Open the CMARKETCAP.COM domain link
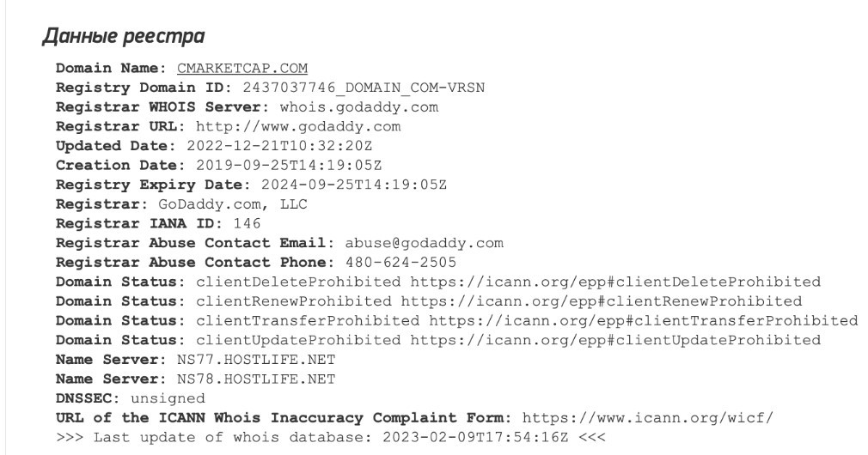 click(x=242, y=68)
